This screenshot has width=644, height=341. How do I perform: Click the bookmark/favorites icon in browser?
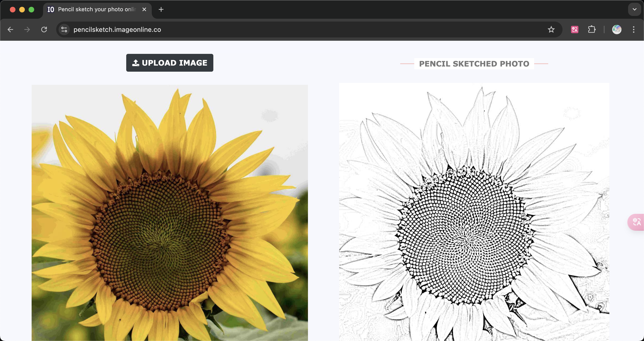pyautogui.click(x=551, y=29)
